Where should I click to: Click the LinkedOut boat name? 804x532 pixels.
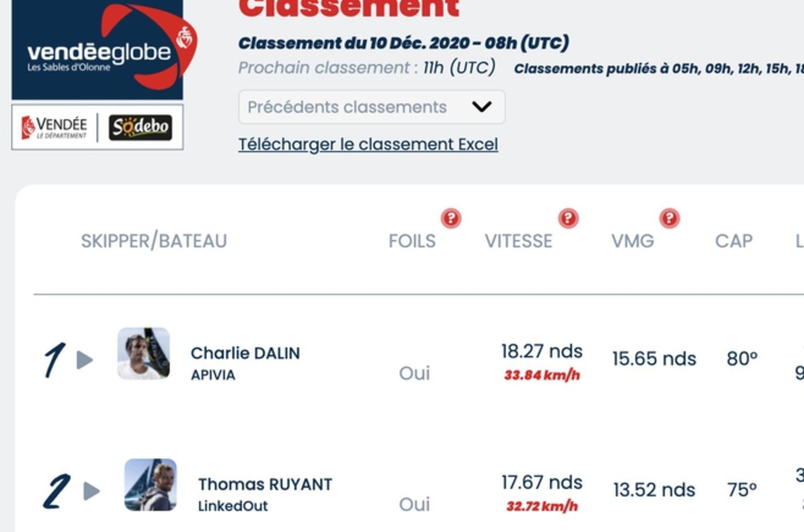(233, 506)
